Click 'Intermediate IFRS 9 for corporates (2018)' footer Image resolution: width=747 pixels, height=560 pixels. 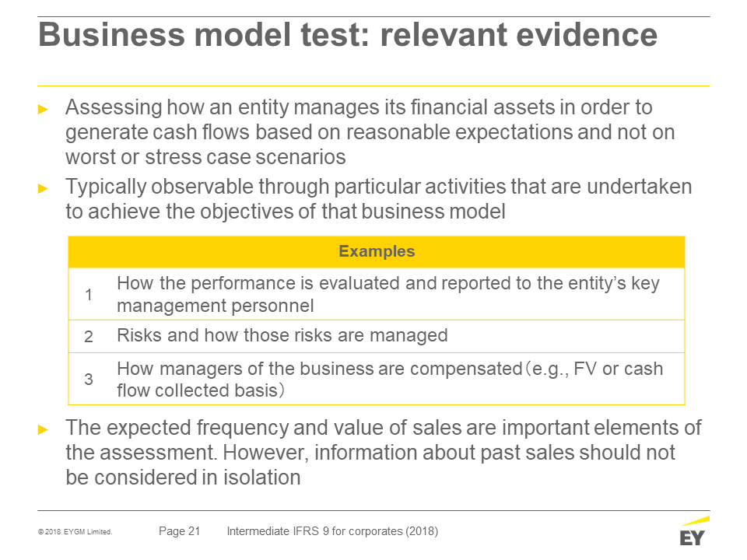coord(332,531)
